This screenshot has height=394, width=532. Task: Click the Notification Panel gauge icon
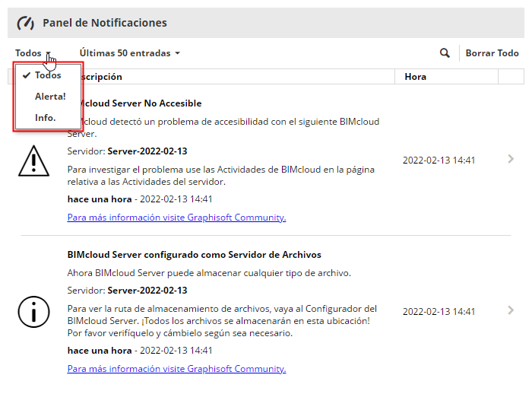[26, 23]
